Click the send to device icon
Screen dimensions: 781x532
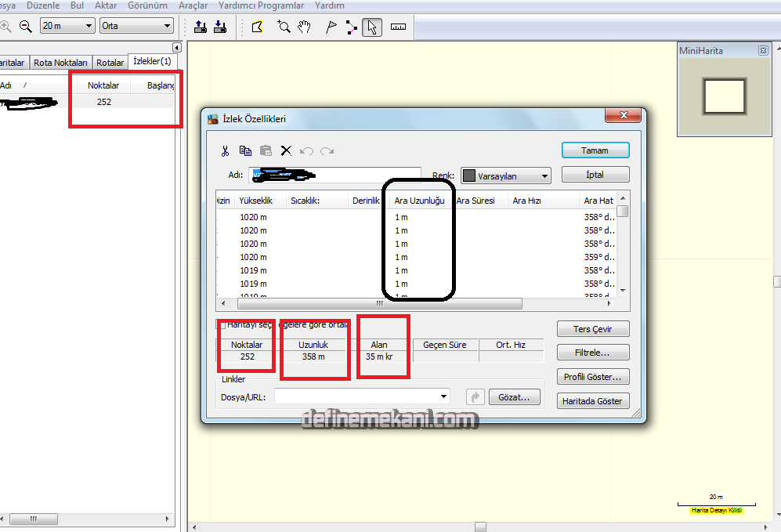click(x=200, y=27)
